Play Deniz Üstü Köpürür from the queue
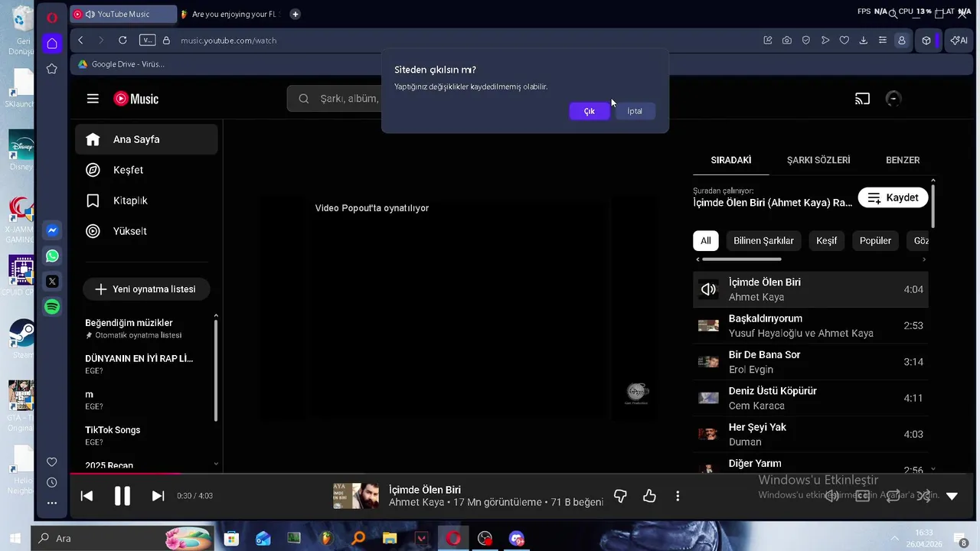Image resolution: width=980 pixels, height=551 pixels. (811, 398)
